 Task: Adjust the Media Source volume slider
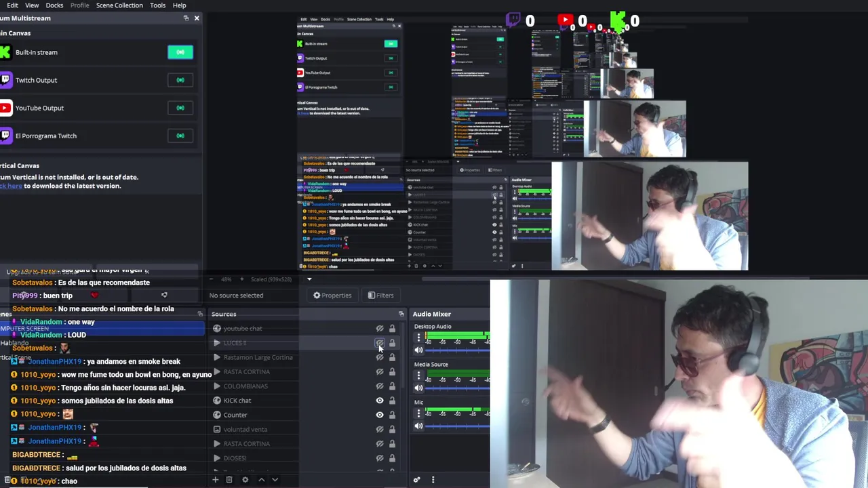[457, 388]
